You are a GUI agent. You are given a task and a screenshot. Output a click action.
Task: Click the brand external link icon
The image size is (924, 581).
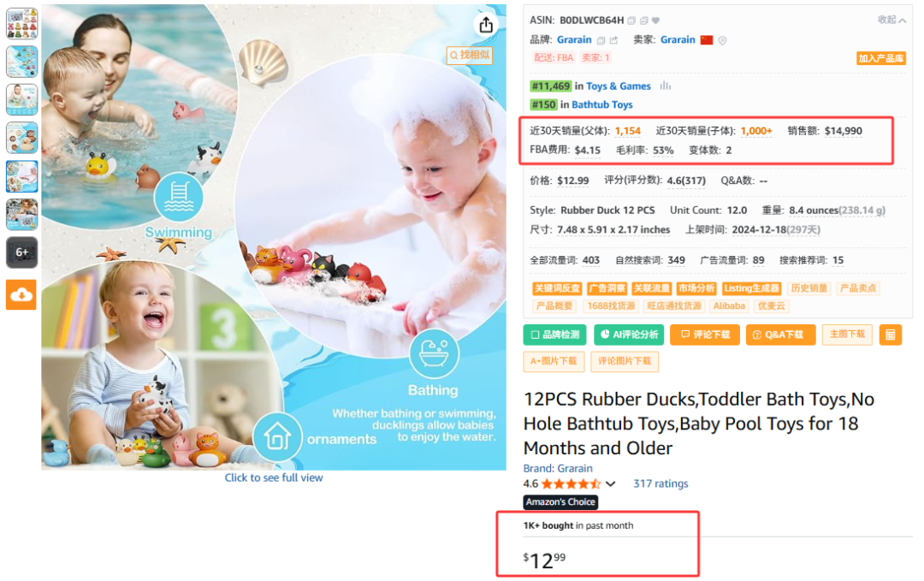click(613, 40)
